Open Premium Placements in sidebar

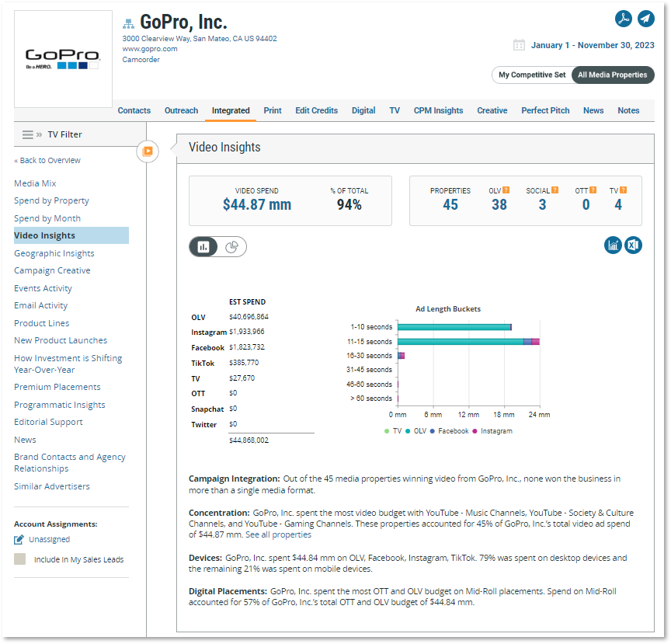[x=57, y=387]
